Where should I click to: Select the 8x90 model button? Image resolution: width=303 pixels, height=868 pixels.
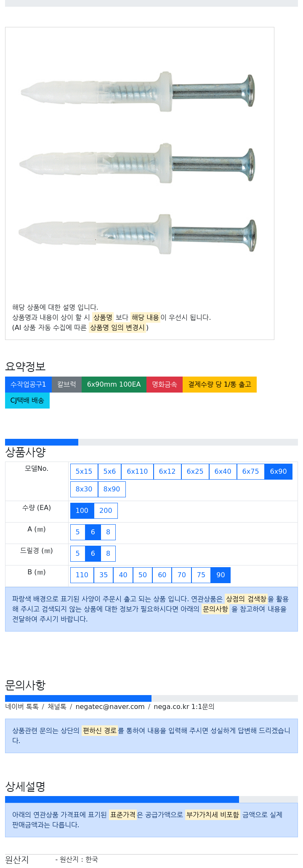click(x=112, y=489)
